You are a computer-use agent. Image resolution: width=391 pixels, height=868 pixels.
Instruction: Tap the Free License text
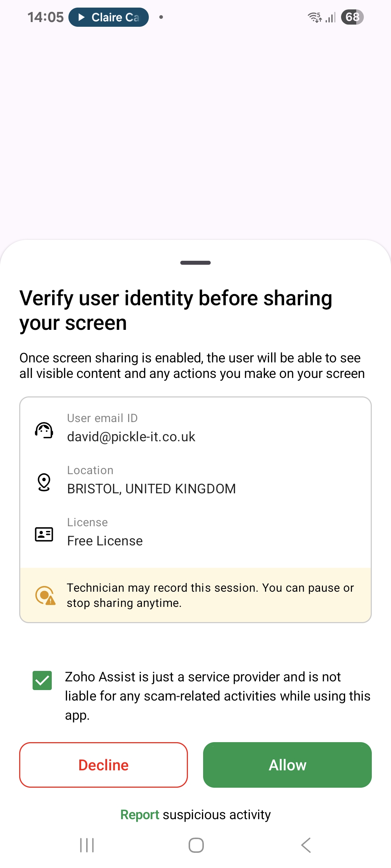coord(105,541)
